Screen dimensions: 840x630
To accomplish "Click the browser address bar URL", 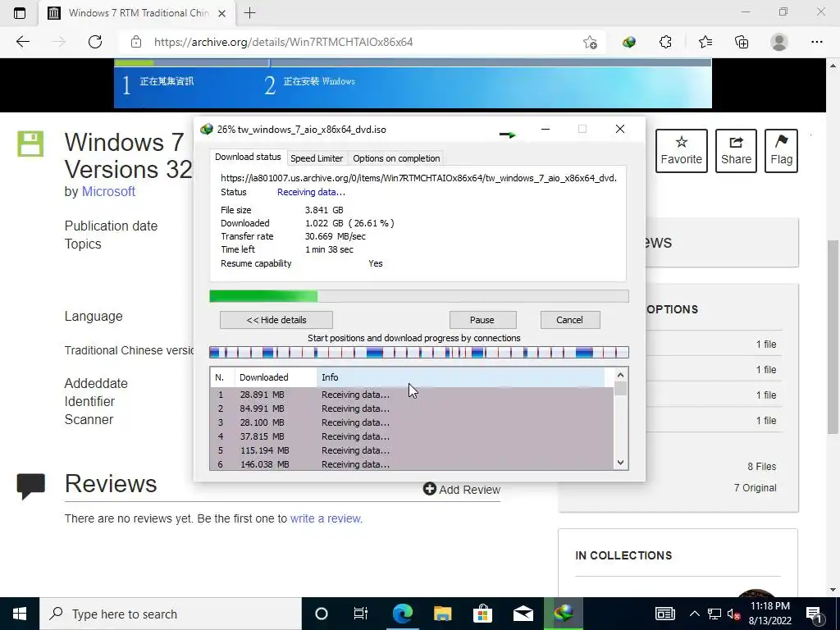I will [283, 42].
